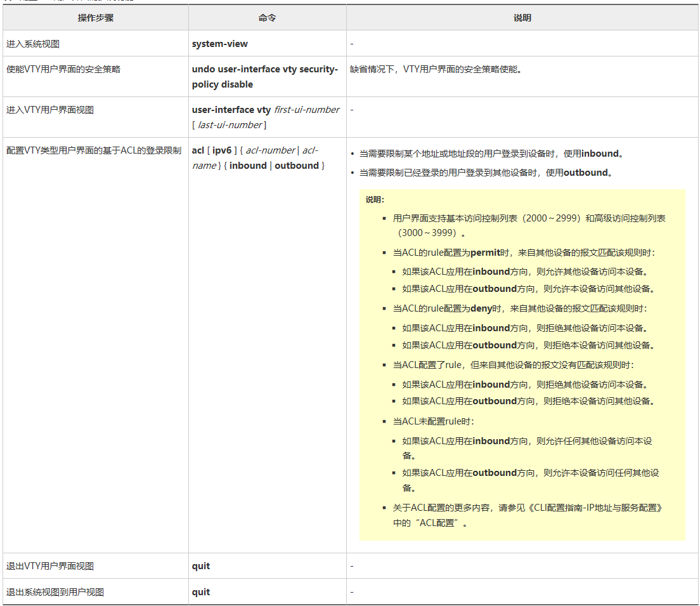Click the 说明: heading in yellow note box

point(375,199)
